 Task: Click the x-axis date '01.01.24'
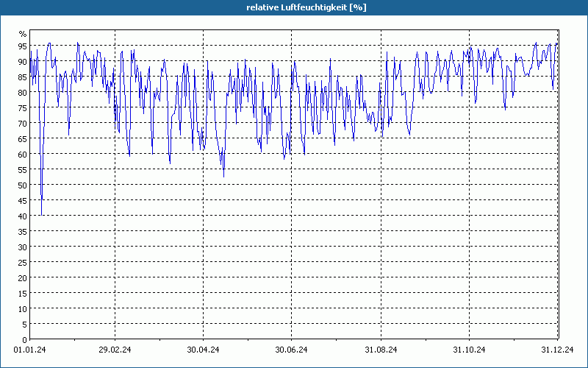pyautogui.click(x=29, y=350)
